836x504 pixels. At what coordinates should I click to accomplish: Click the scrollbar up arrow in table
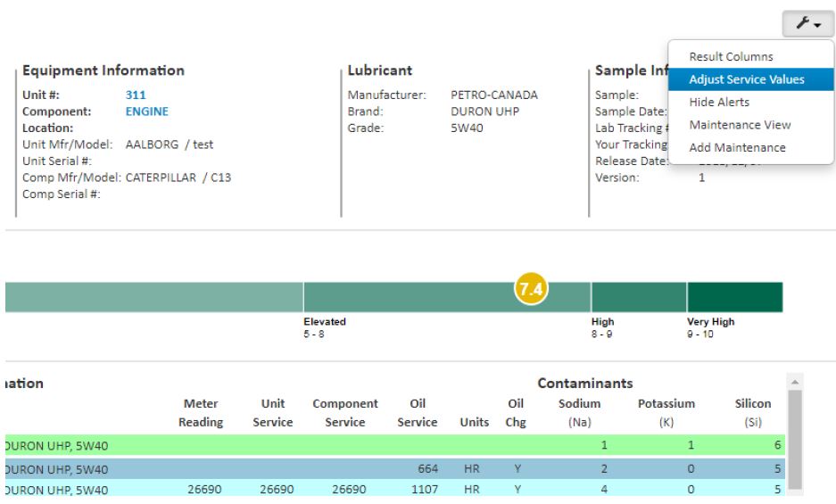(795, 382)
